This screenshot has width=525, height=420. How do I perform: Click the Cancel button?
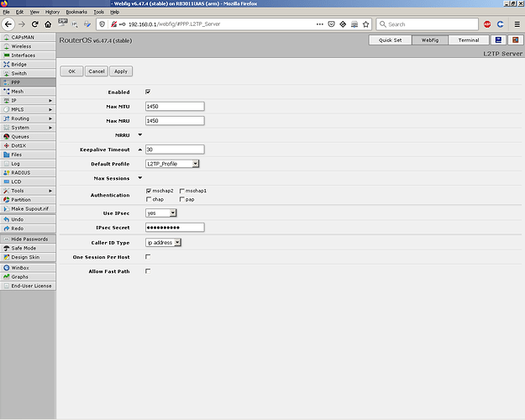tap(97, 71)
